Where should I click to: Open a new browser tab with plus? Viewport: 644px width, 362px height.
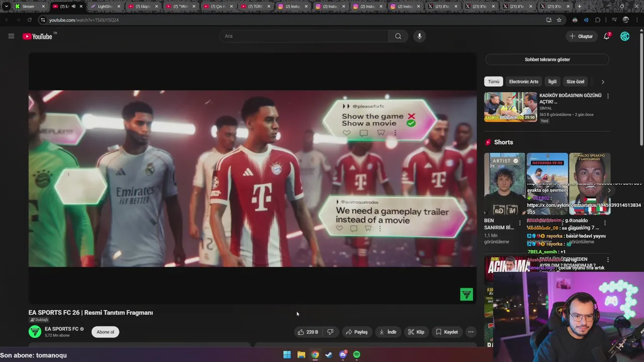[580, 7]
